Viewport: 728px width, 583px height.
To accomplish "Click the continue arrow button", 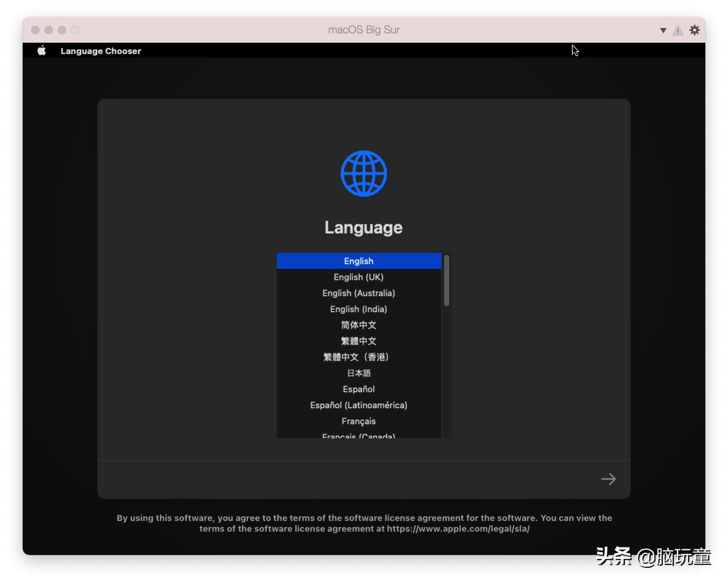I will tap(608, 479).
